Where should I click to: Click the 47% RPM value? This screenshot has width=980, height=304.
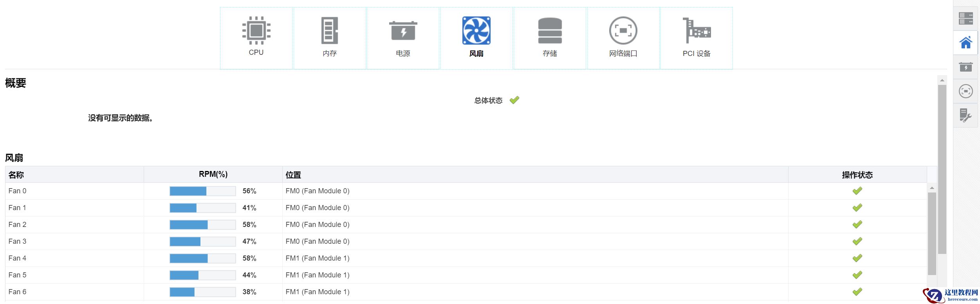point(249,241)
